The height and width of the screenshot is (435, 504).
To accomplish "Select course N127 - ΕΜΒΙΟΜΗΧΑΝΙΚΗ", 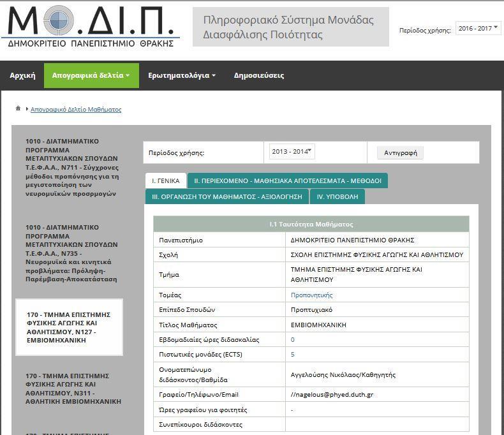I will pos(70,327).
